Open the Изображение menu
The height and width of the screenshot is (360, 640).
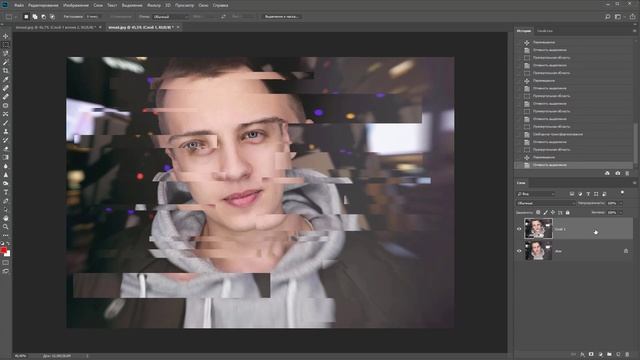[x=76, y=5]
